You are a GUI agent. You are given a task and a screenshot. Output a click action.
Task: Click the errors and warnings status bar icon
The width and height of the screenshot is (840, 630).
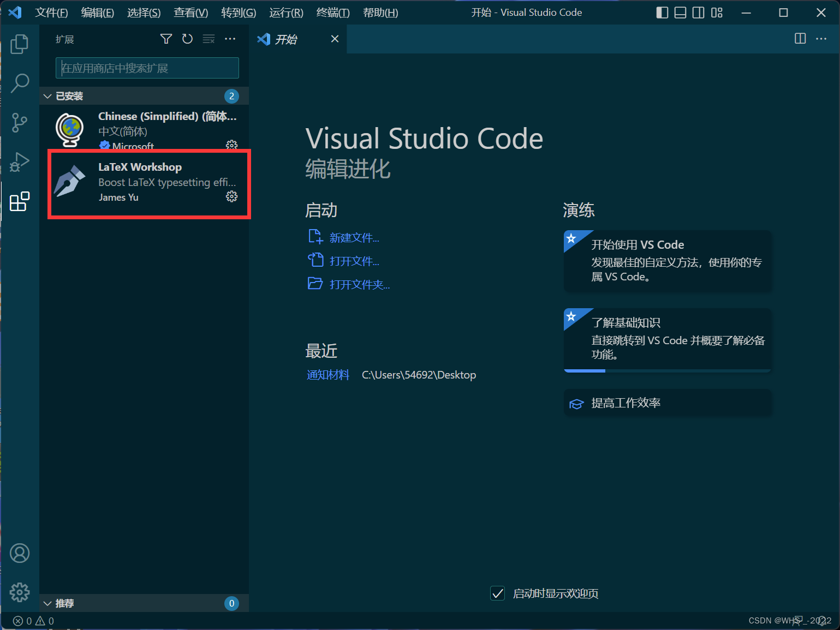click(x=30, y=621)
